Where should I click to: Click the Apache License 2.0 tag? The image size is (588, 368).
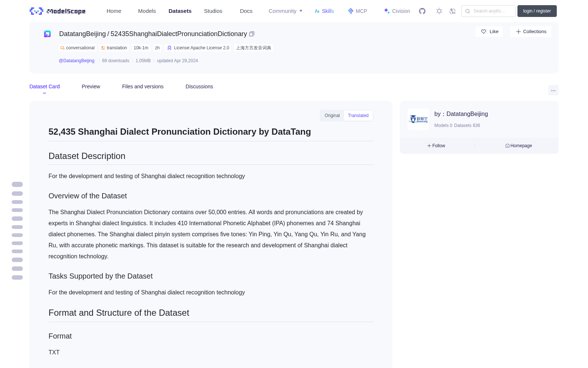click(198, 48)
